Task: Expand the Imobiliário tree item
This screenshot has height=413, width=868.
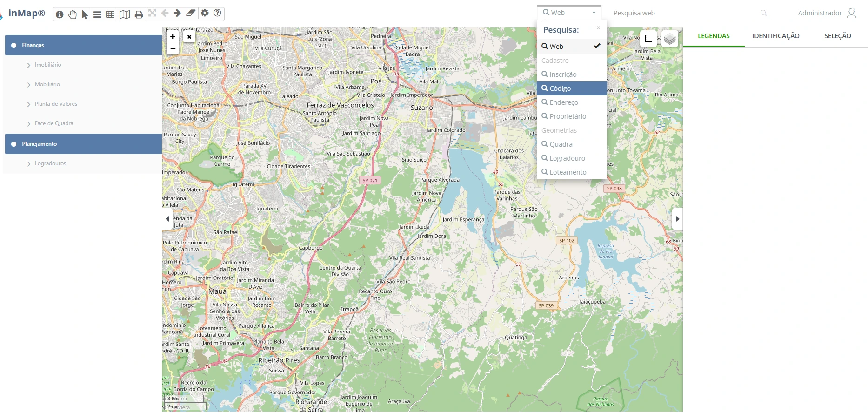Action: (29, 65)
